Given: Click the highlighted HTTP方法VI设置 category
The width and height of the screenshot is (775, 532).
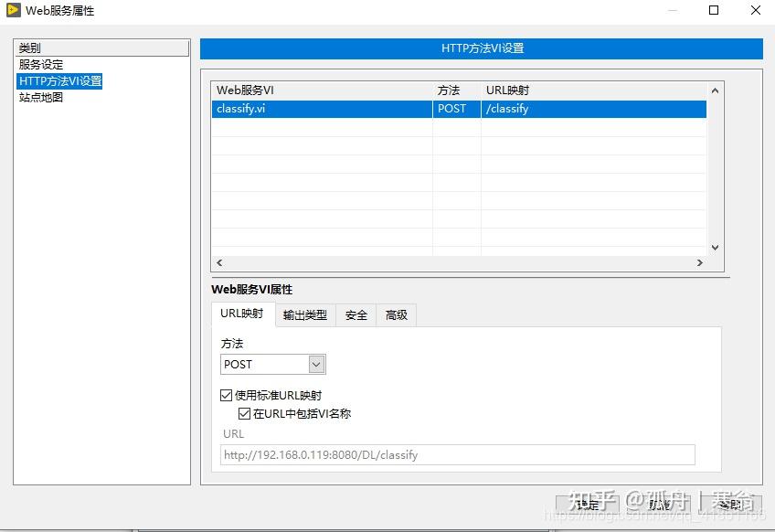Looking at the screenshot, I should click(x=58, y=80).
